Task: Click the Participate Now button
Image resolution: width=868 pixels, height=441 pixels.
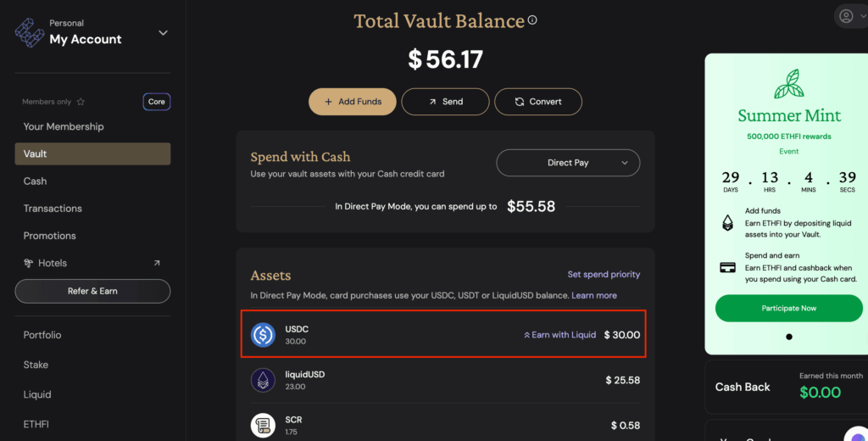Action: [789, 308]
